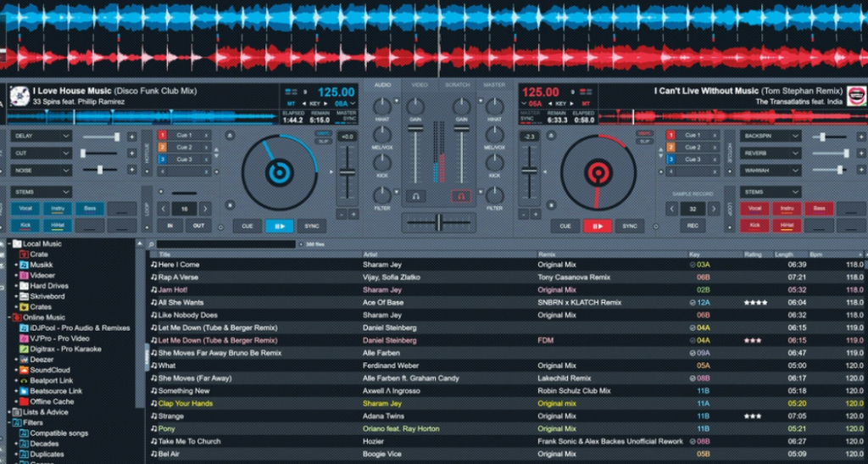Open the CUT effect dropdown
Screen dimensions: 868x464
tap(41, 154)
